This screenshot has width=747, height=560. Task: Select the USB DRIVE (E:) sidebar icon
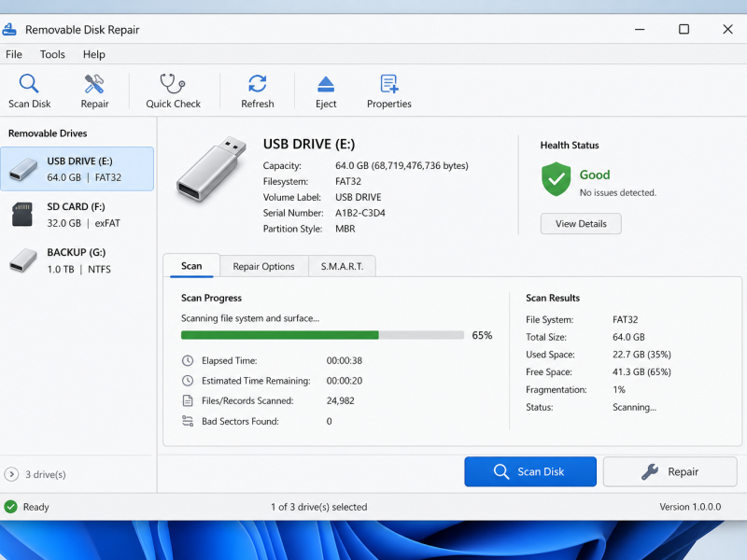point(22,170)
